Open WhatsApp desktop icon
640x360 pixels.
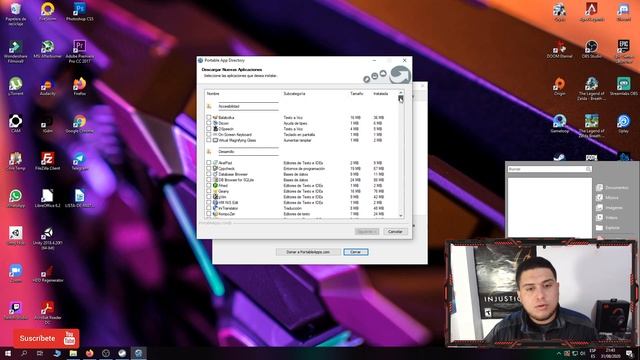pyautogui.click(x=16, y=198)
